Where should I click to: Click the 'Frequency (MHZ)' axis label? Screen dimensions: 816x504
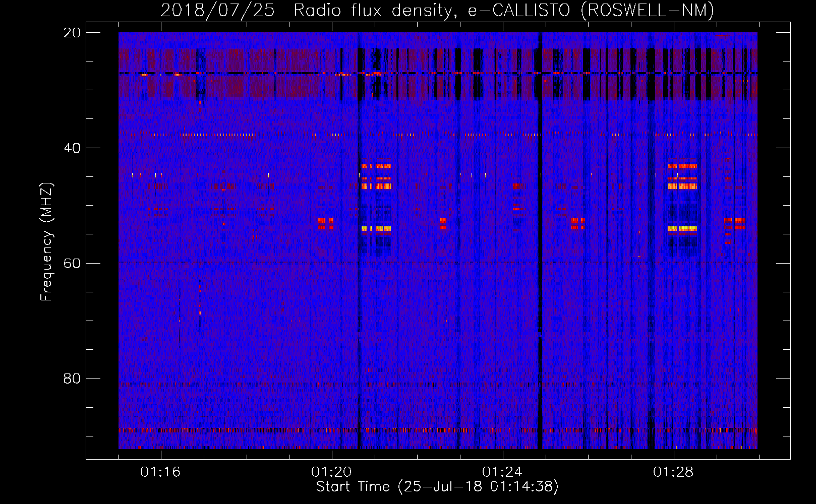46,242
